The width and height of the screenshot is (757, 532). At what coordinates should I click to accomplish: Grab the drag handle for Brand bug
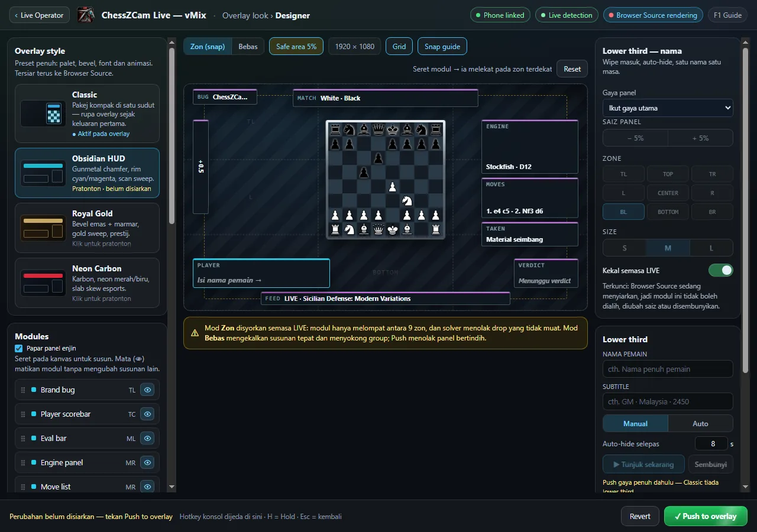pos(23,390)
